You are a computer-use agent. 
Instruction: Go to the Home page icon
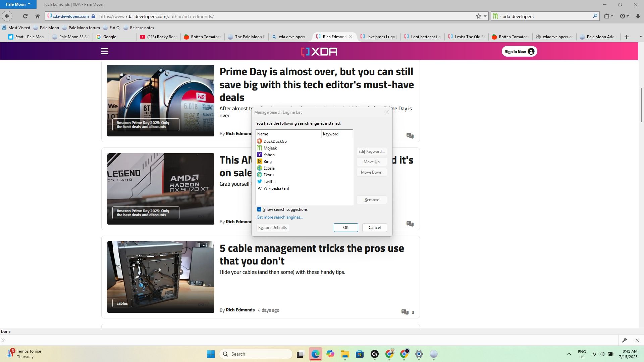(x=38, y=16)
